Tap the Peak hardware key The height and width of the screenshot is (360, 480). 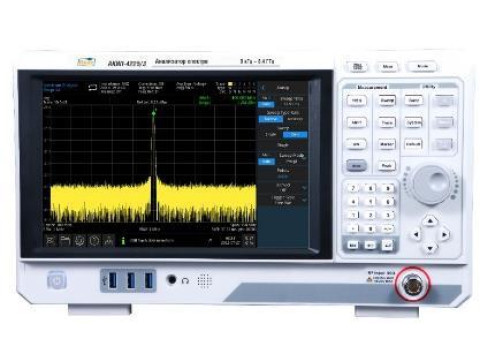pyautogui.click(x=386, y=166)
